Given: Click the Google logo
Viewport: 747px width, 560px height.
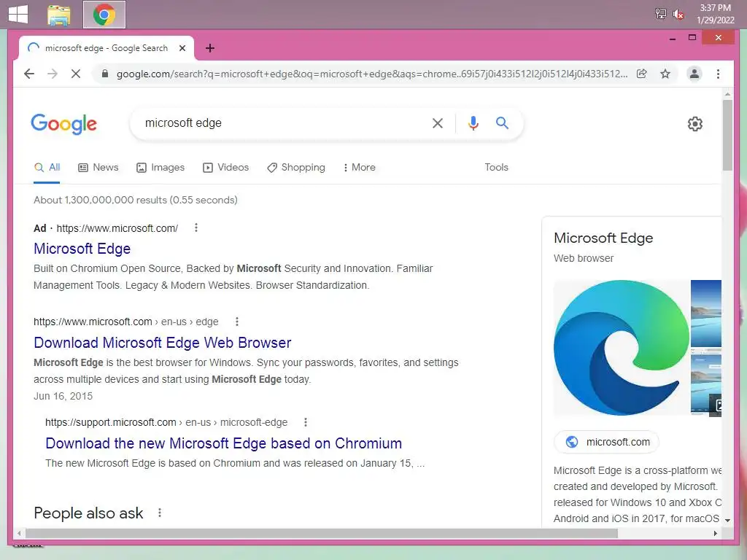Looking at the screenshot, I should tap(64, 124).
